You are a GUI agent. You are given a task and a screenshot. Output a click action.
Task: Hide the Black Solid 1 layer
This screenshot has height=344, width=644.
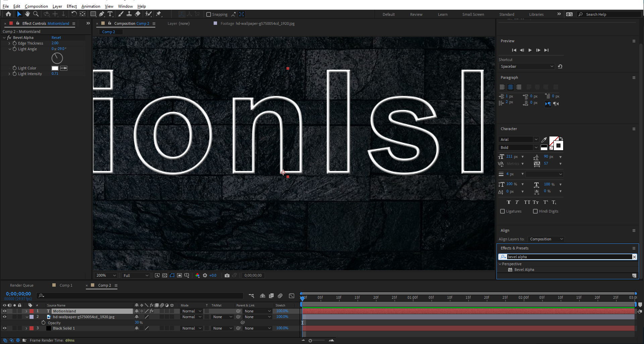[x=4, y=328]
